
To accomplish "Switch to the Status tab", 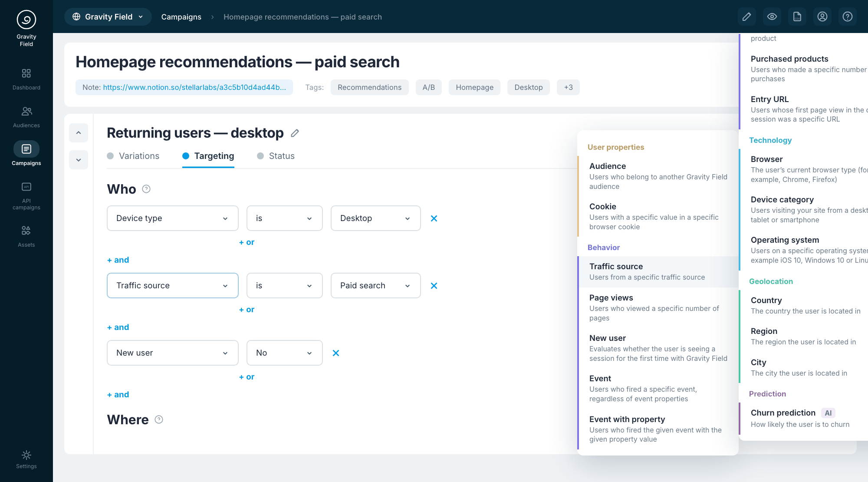I will (276, 156).
